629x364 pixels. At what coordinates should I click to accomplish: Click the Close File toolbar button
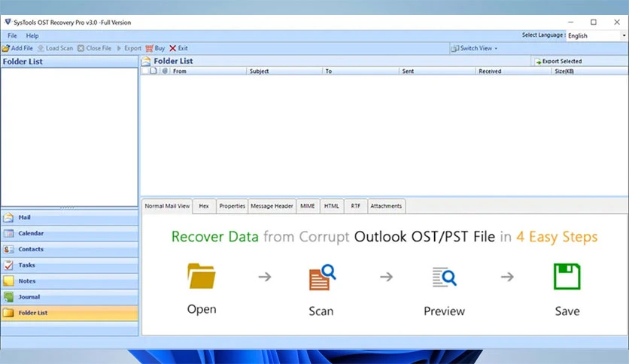point(94,48)
